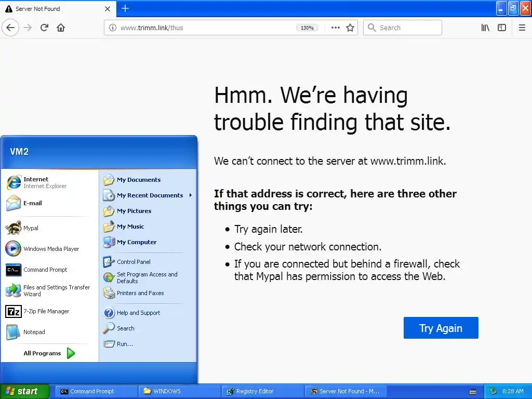Show site information icon in address bar
The height and width of the screenshot is (399, 532).
pyautogui.click(x=112, y=28)
